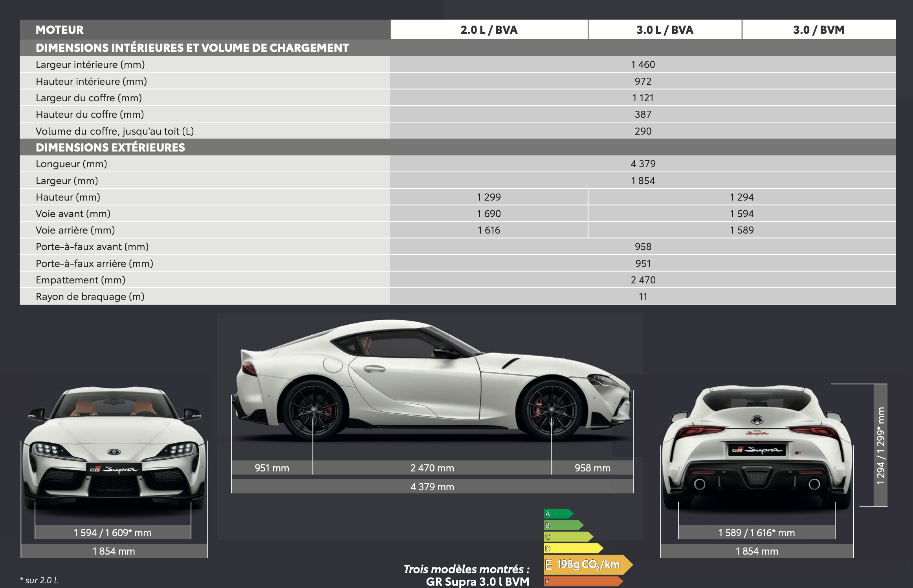Viewport: 913px width, 588px height.
Task: Click the Rayon de braquage (m) label
Action: tap(90, 296)
